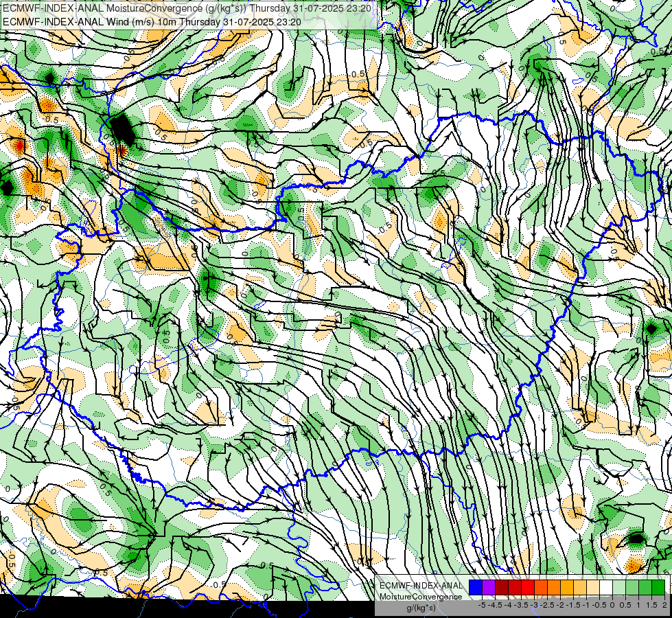The height and width of the screenshot is (618, 672).
Task: Click the legend's MoistureConvergence label
Action: click(421, 597)
